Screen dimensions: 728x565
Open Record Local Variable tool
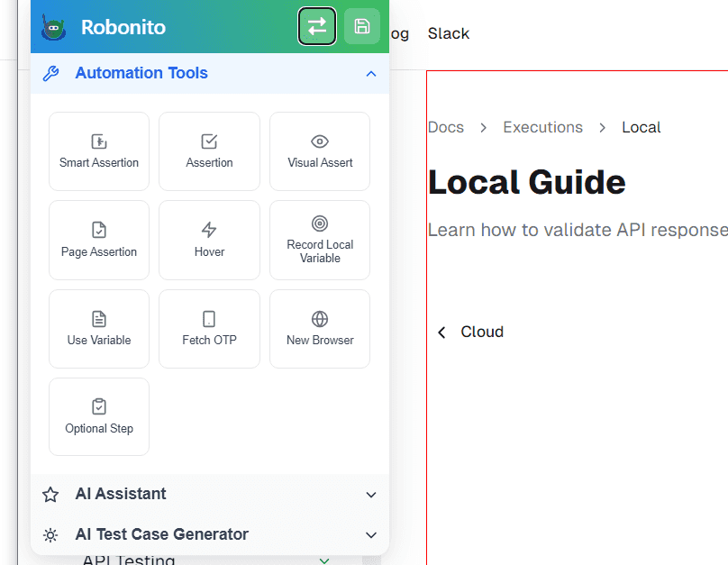coord(319,240)
